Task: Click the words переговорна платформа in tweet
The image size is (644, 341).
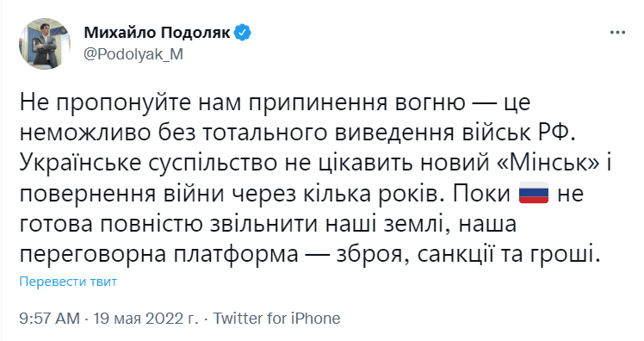Action: tap(159, 255)
